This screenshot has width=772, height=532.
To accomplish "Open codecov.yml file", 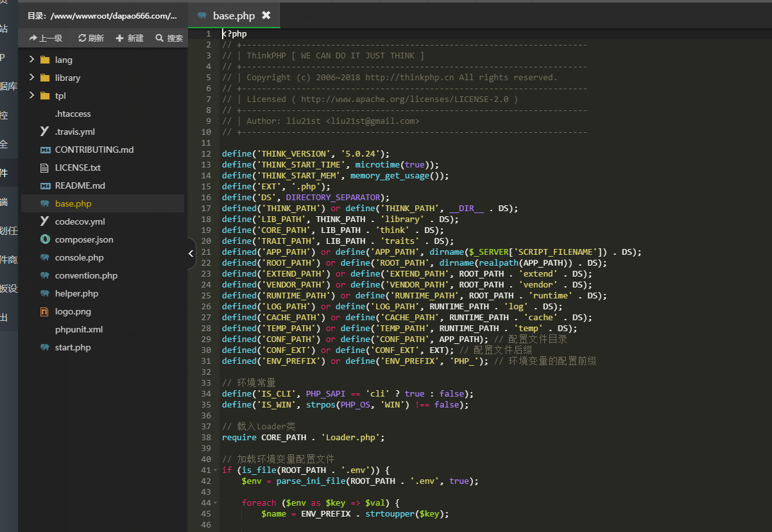I will coord(80,221).
